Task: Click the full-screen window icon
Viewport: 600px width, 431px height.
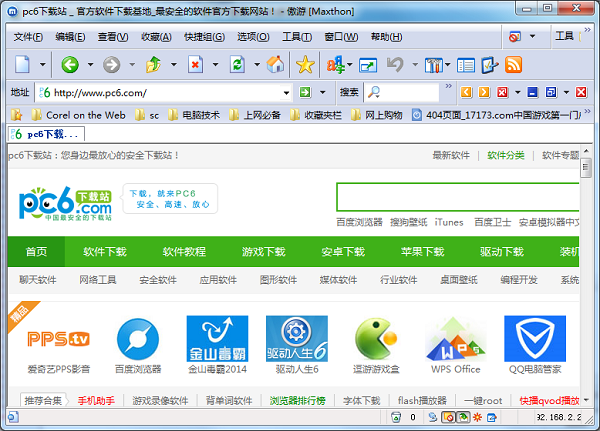Action: click(368, 65)
